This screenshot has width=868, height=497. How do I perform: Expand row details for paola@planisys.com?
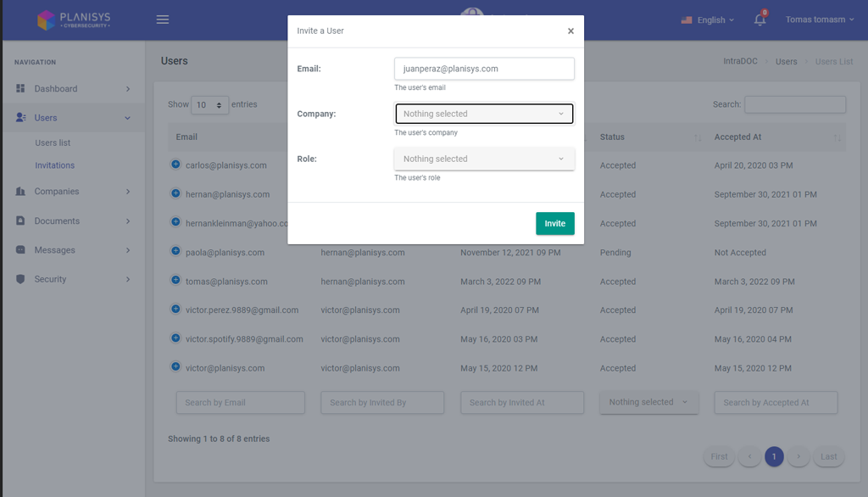176,252
